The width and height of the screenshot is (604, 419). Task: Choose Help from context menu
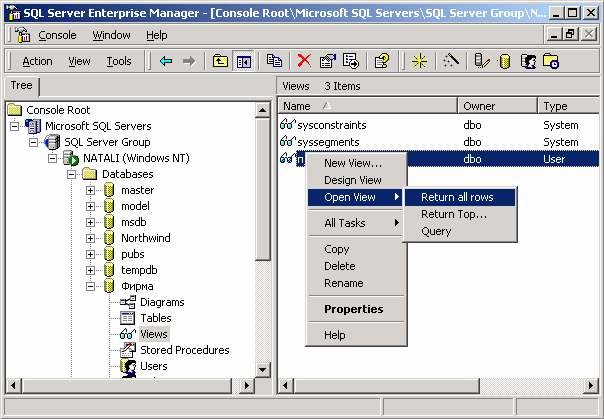pos(356,335)
